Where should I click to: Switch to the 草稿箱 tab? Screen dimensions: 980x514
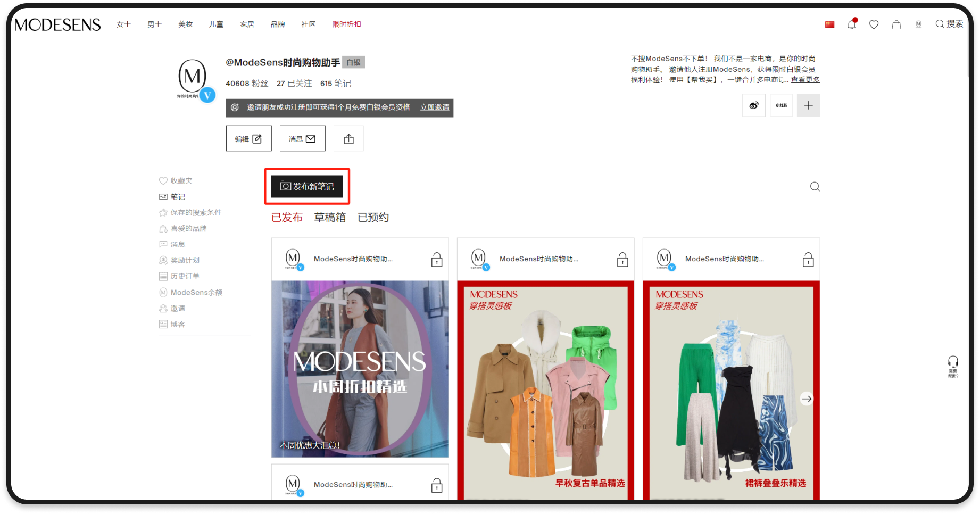330,218
